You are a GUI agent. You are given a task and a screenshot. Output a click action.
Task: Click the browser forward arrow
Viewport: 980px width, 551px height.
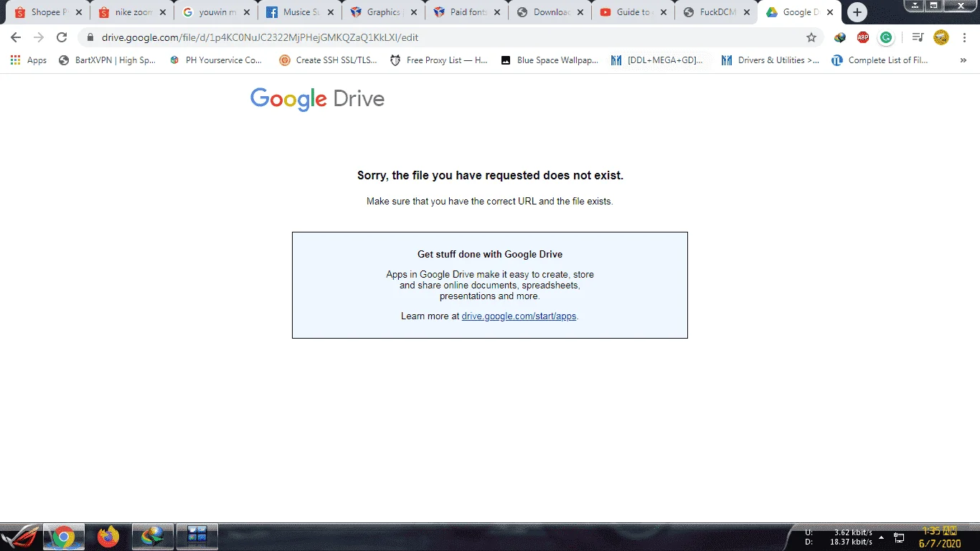pos(39,37)
